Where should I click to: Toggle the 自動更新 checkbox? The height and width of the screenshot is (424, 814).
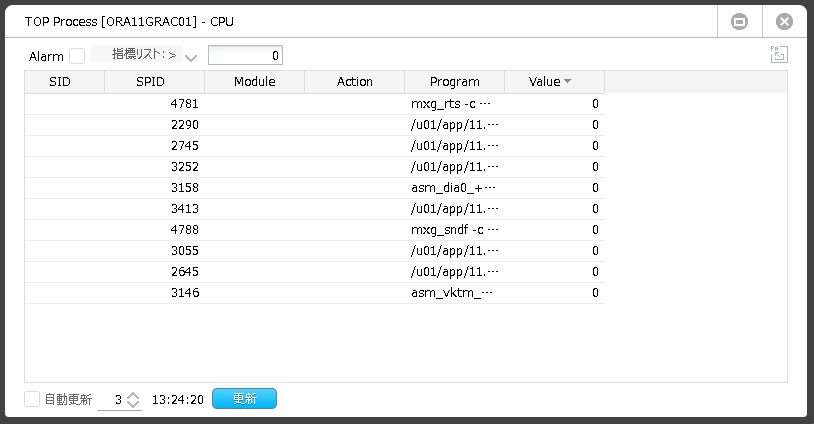32,399
